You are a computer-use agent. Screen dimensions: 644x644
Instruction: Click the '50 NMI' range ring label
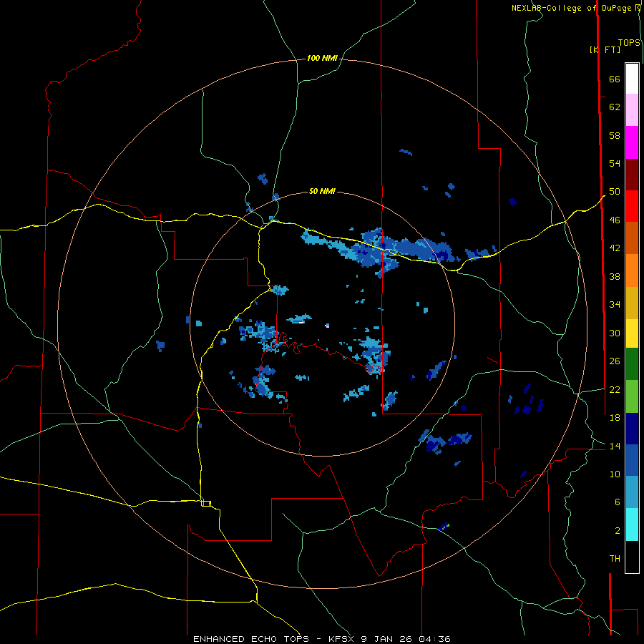click(322, 191)
